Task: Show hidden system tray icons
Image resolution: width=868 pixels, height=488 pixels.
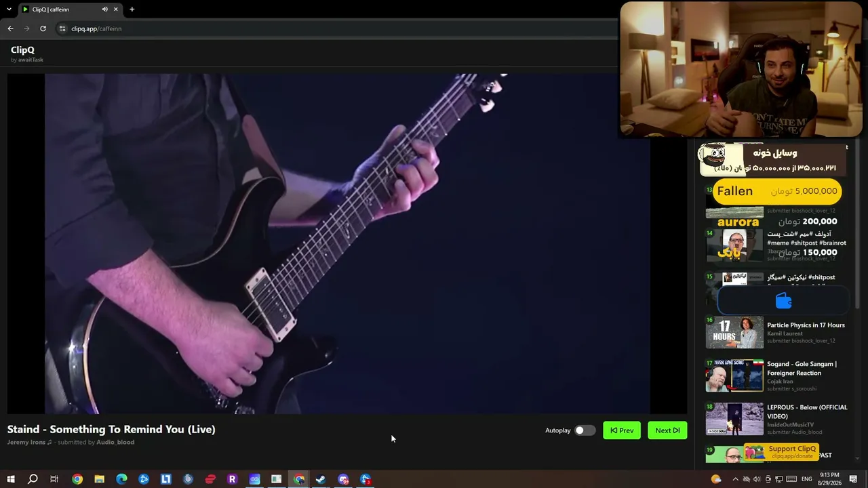Action: (x=735, y=479)
